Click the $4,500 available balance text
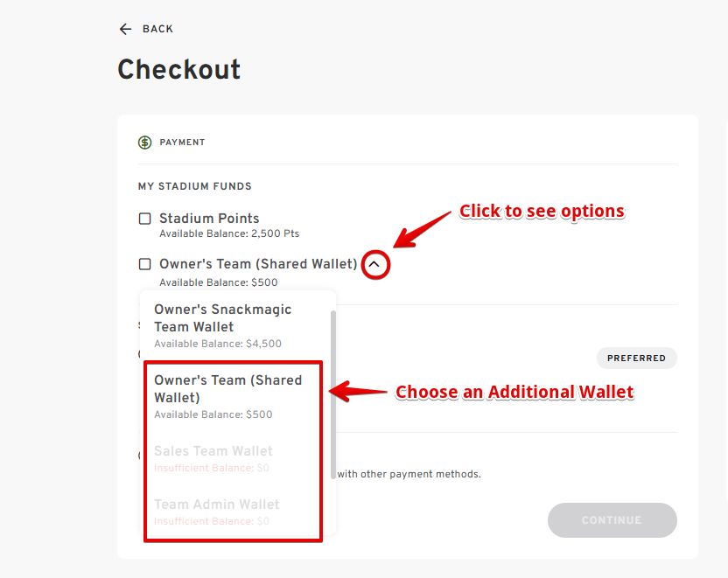This screenshot has height=578, width=728. click(x=218, y=344)
